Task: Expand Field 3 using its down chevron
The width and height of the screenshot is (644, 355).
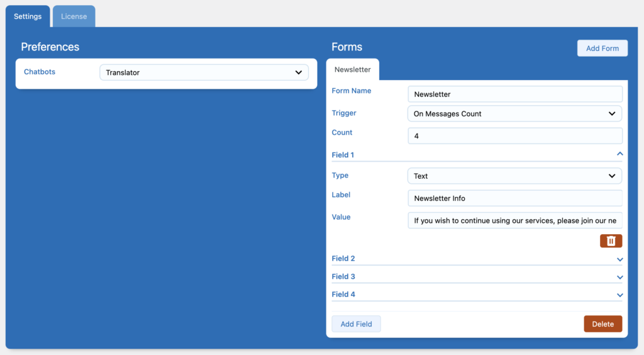Action: 619,277
